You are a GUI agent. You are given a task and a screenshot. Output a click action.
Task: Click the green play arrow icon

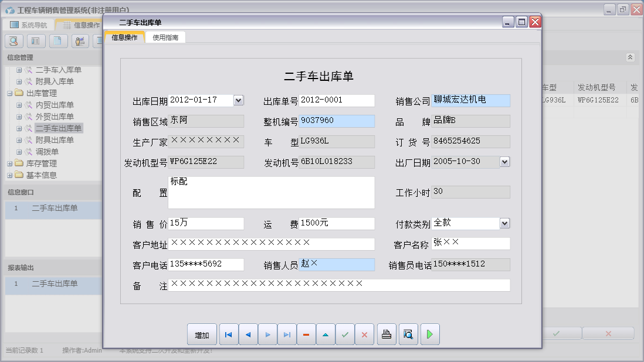(430, 334)
